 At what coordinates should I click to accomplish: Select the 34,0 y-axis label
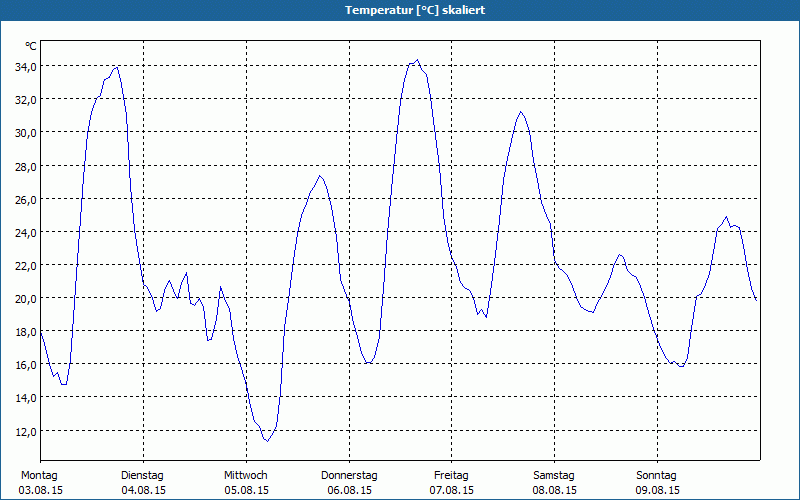pos(25,66)
